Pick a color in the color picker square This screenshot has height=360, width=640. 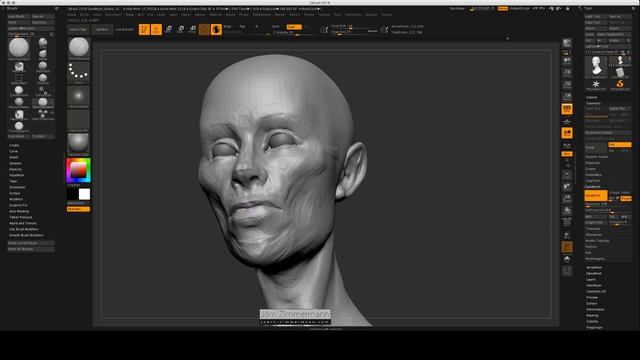pos(78,170)
